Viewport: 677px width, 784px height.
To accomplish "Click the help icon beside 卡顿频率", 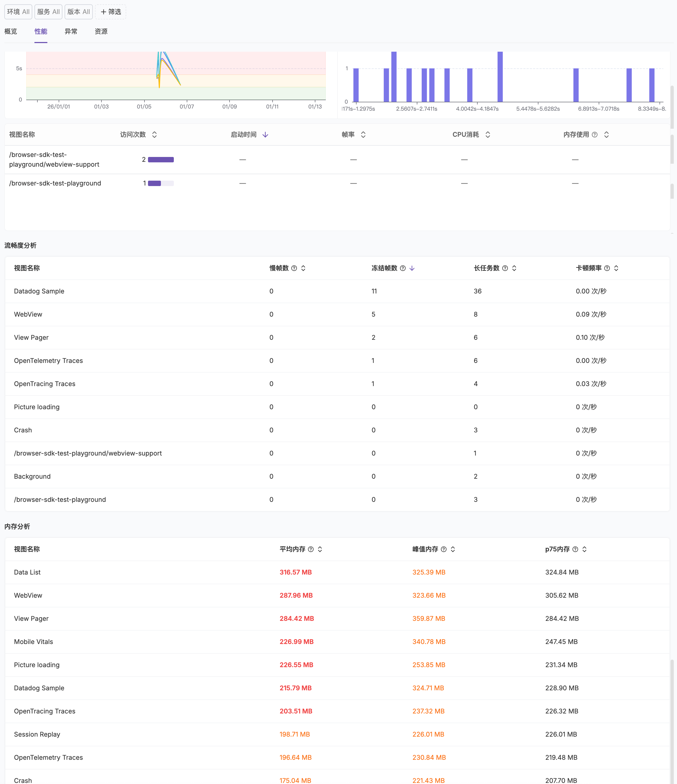I will (607, 268).
